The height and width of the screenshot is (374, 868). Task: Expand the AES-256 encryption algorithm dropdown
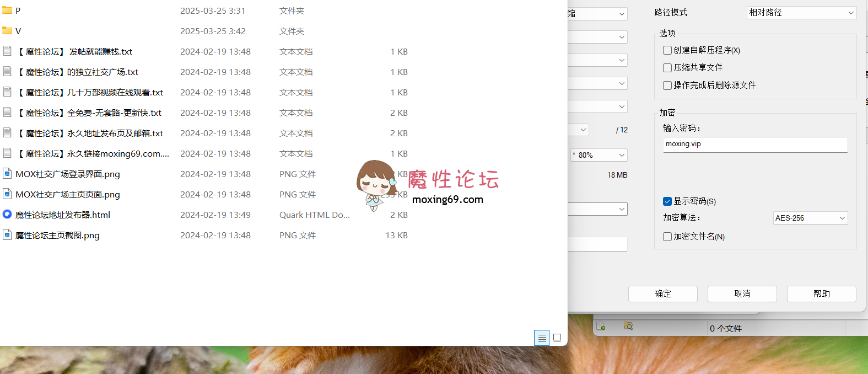tap(810, 218)
